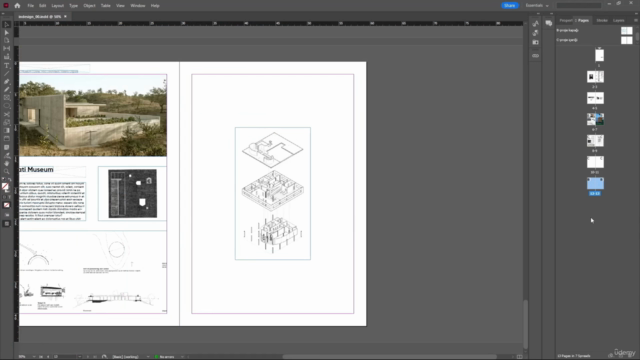Viewport: 640px width, 360px height.
Task: Select page 1 thumbnail in Pages panel
Action: pyautogui.click(x=599, y=55)
